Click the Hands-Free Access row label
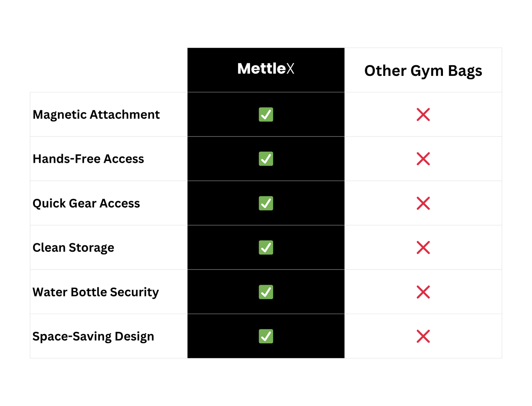The width and height of the screenshot is (532, 406). [88, 159]
